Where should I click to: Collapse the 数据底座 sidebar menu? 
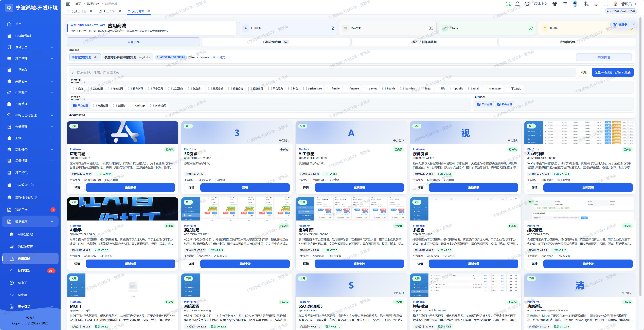tap(30, 222)
